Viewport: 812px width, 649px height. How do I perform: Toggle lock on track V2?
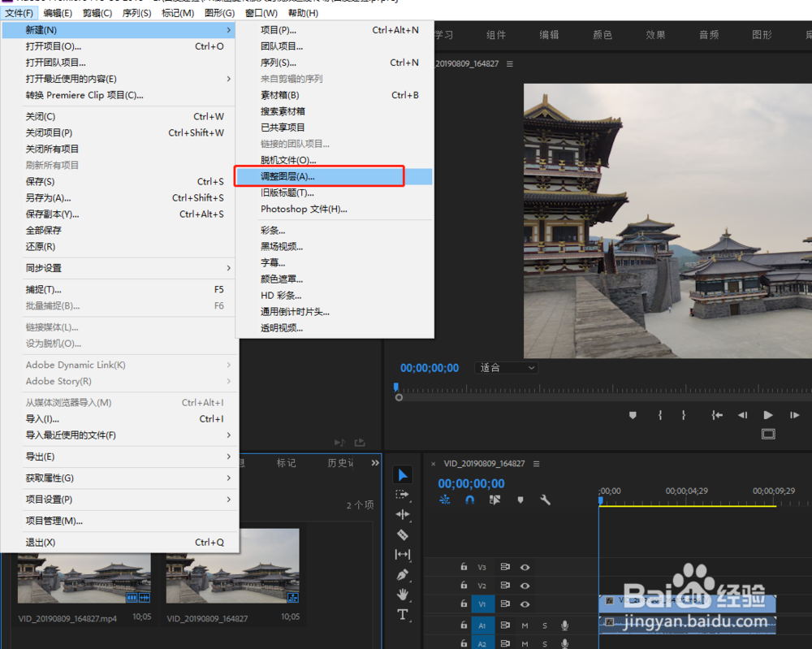tap(464, 586)
